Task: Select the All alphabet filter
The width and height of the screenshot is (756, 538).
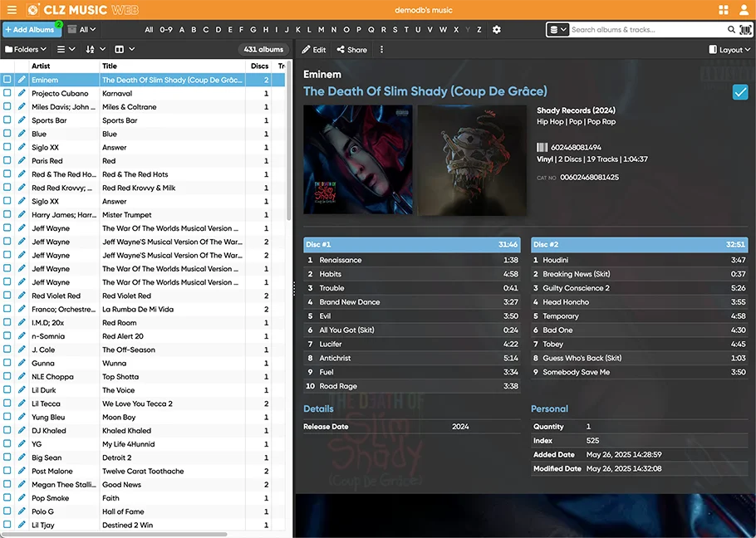Action: [x=149, y=29]
